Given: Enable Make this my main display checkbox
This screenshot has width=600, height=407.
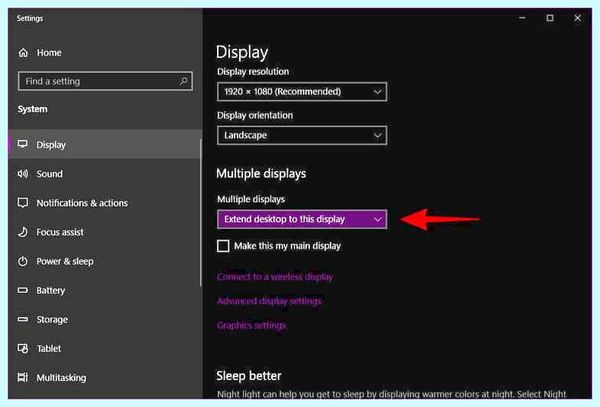Looking at the screenshot, I should (223, 246).
